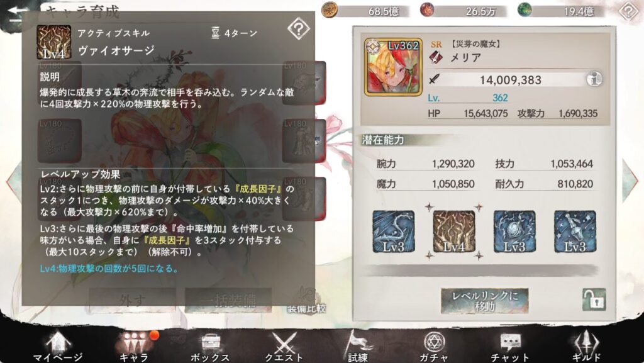Select the third blue Lv3 orb skill icon
This screenshot has width=644, height=363.
[514, 232]
